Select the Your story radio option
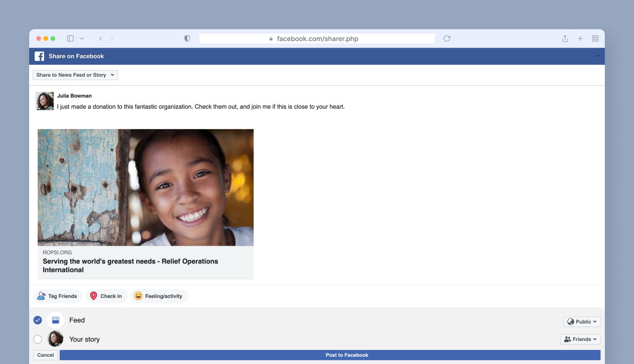Screen dimensions: 634x364 point(38,339)
